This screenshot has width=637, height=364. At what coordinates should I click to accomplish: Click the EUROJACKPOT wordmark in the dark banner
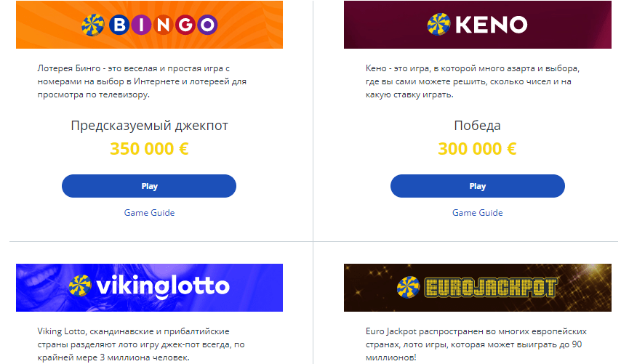490,288
